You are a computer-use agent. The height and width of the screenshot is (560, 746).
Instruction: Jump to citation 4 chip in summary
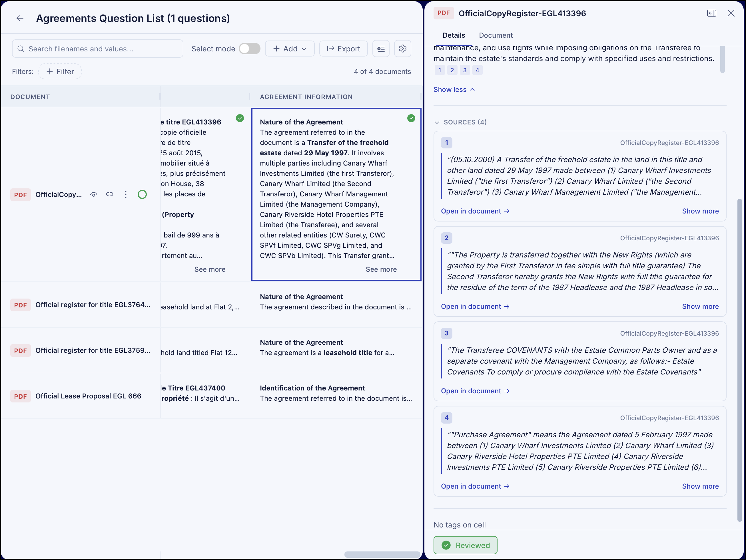pos(477,70)
